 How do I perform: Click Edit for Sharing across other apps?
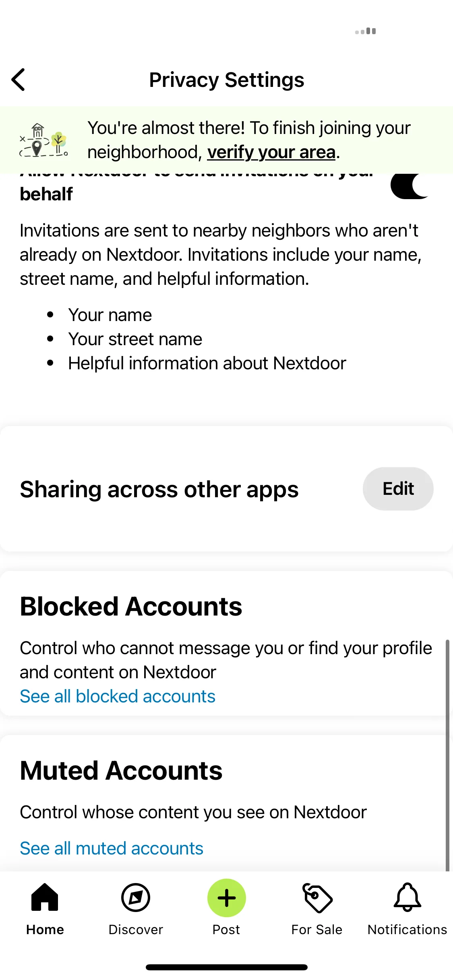click(x=398, y=488)
